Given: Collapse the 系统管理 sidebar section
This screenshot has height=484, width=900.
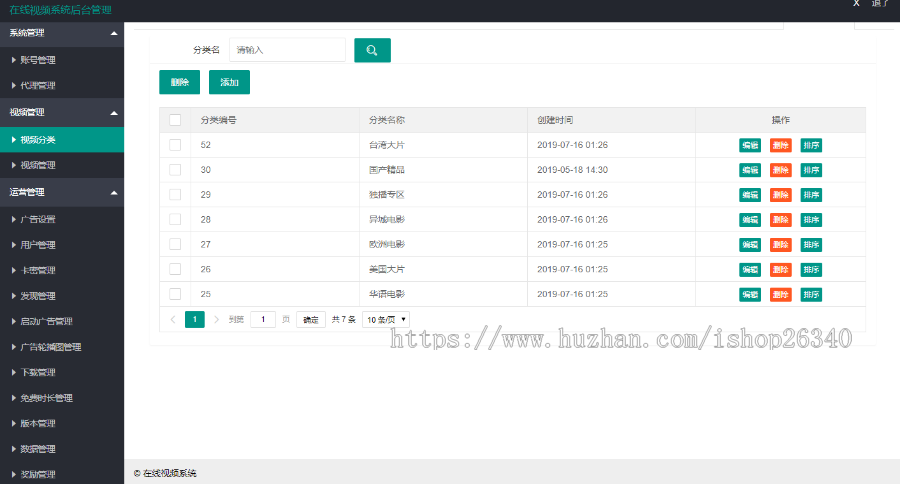Looking at the screenshot, I should (x=62, y=33).
